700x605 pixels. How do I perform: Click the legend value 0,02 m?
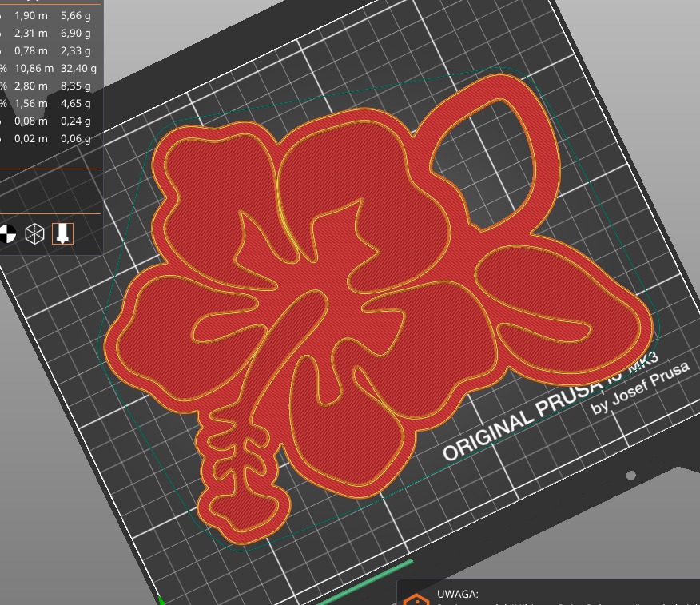pos(31,139)
